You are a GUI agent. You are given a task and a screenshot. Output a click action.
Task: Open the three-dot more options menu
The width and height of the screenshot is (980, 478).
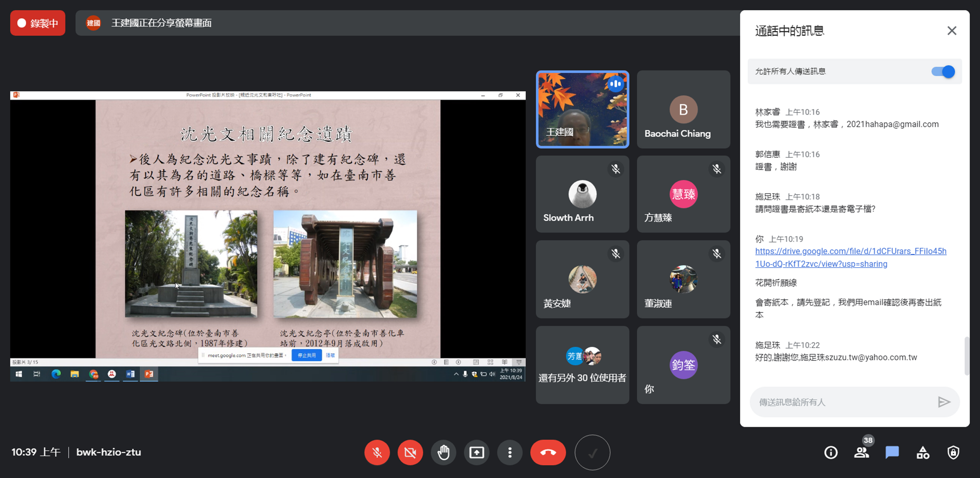point(510,452)
